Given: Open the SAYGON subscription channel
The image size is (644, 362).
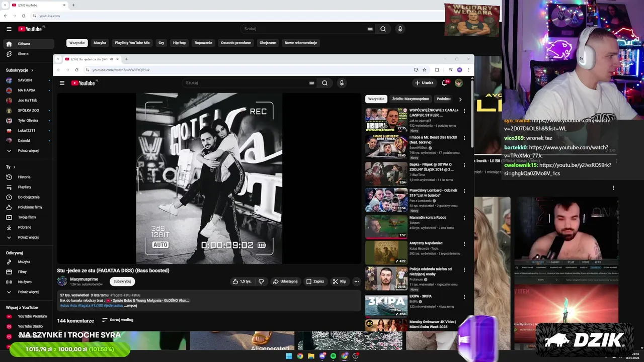Looking at the screenshot, I should [25, 80].
